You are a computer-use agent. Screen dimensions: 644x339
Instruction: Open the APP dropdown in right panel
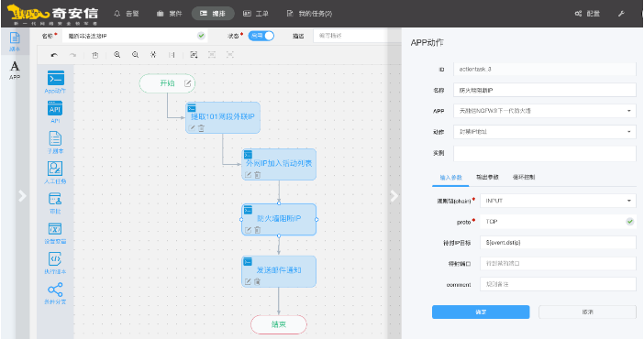pyautogui.click(x=545, y=111)
